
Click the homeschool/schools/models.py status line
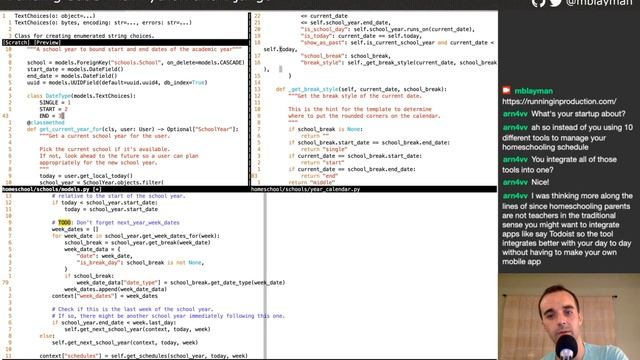125,189
